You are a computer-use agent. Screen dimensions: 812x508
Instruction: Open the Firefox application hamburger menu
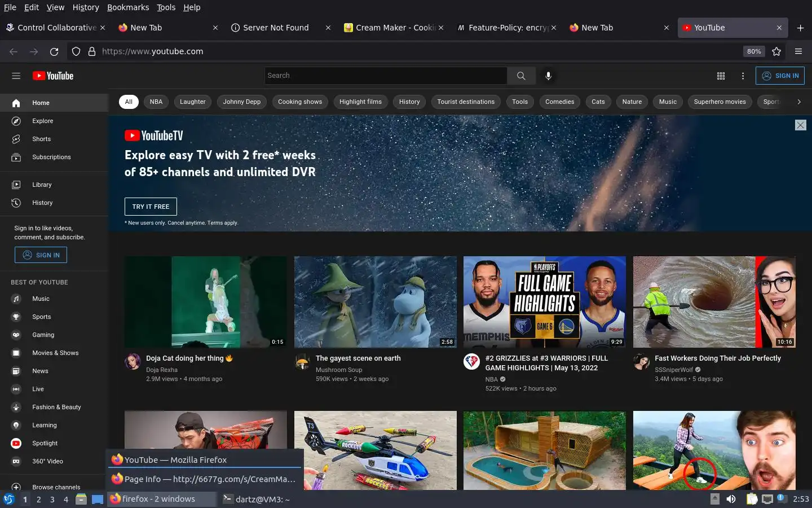pyautogui.click(x=798, y=51)
